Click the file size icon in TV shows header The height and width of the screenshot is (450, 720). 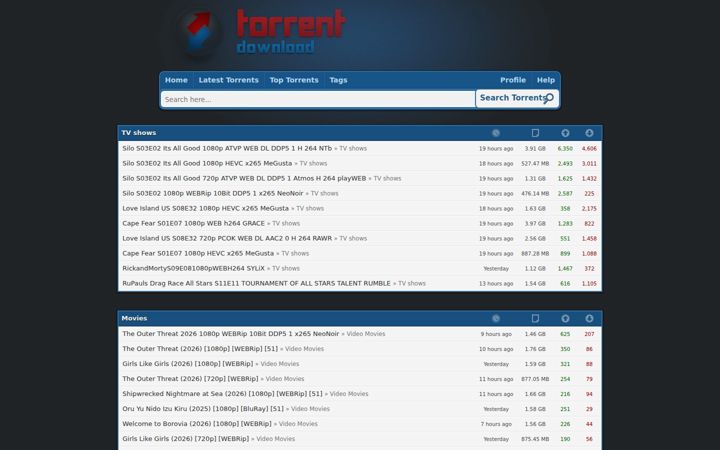coord(535,133)
